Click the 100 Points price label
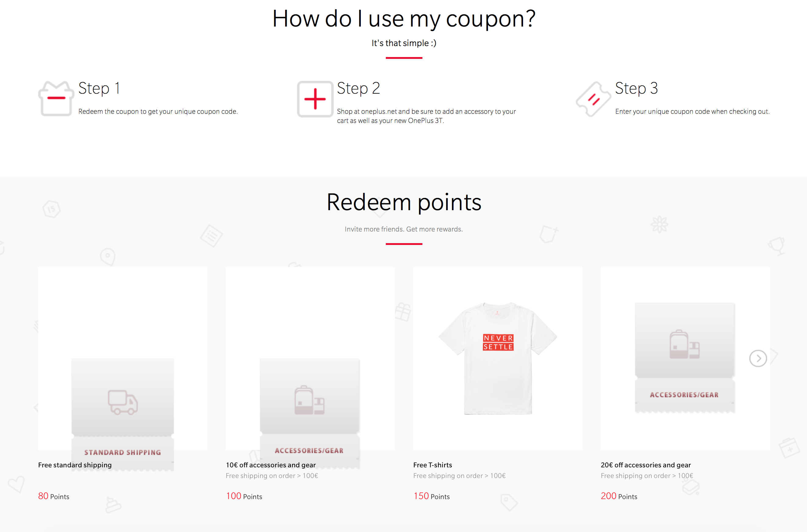 coord(244,496)
